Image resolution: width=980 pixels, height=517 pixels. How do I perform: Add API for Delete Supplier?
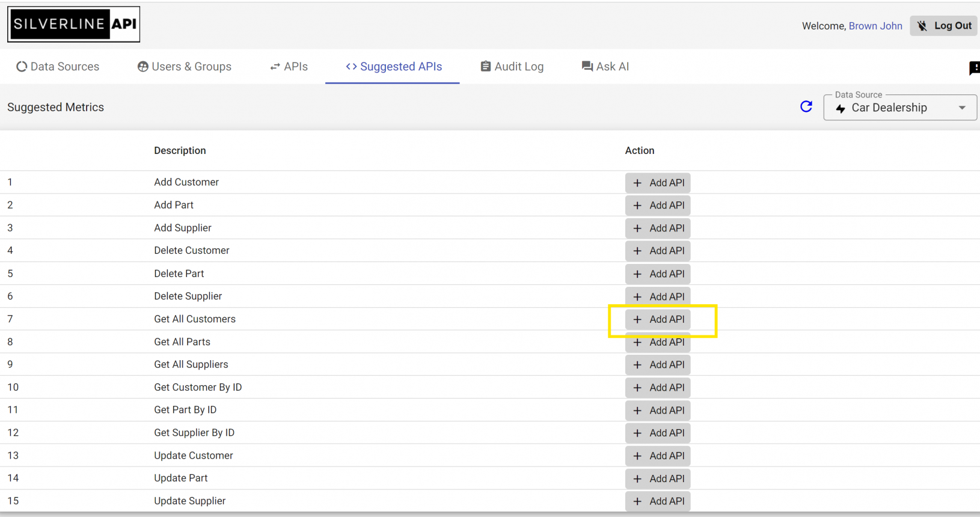coord(658,297)
